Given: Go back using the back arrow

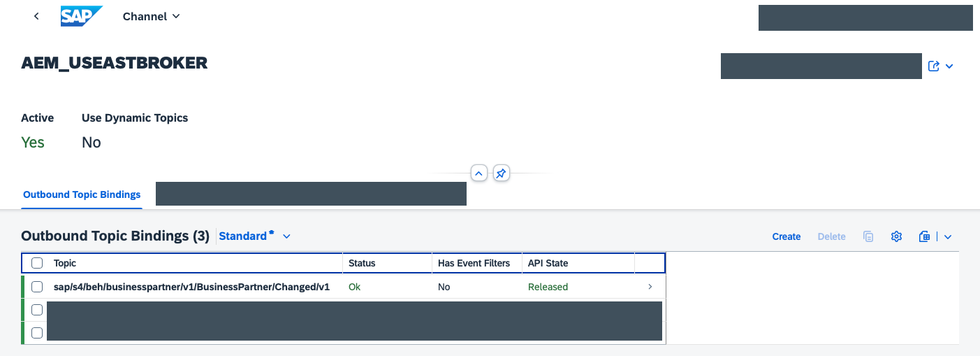Looking at the screenshot, I should coord(36,16).
